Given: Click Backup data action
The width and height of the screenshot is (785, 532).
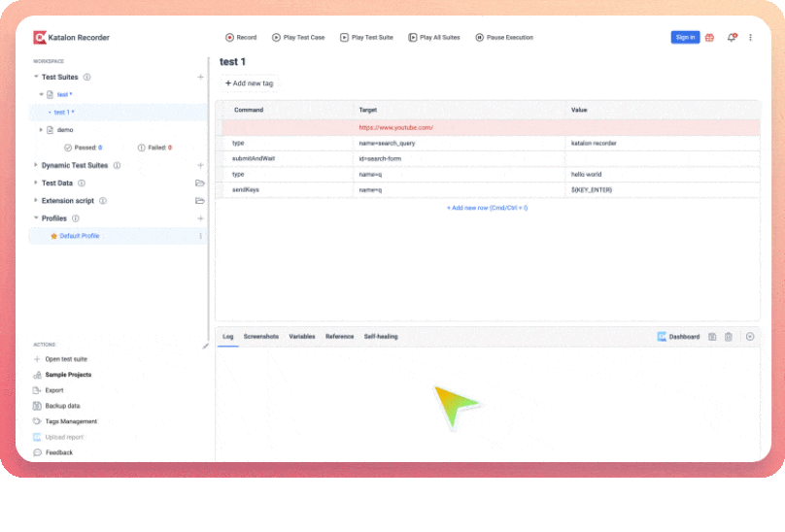Looking at the screenshot, I should coord(56,406).
